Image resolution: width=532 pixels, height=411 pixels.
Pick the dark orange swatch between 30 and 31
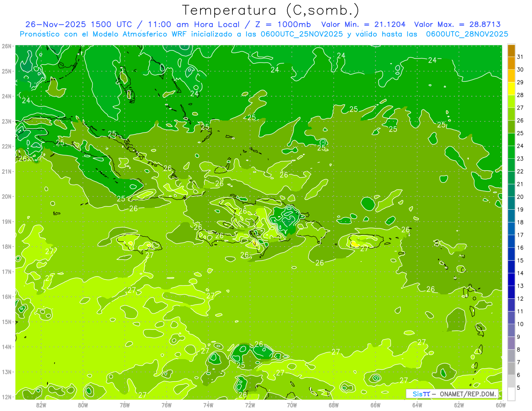(511, 63)
